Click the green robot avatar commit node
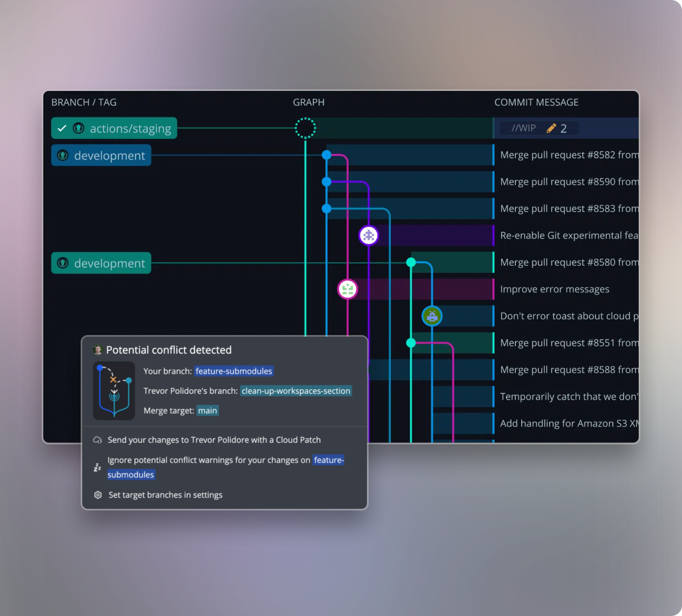This screenshot has height=616, width=682. pyautogui.click(x=432, y=316)
